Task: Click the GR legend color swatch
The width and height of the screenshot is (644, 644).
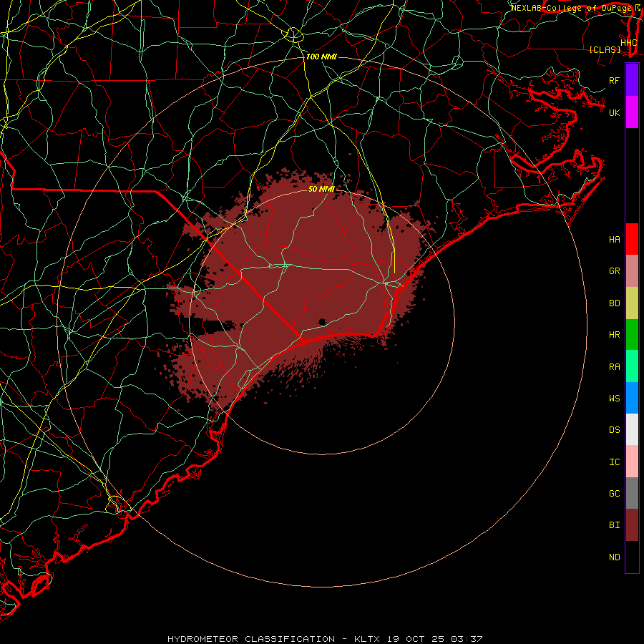Action: tap(632, 271)
